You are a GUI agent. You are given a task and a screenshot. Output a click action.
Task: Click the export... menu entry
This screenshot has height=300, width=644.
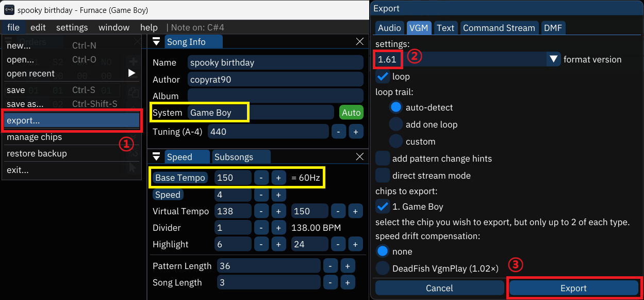coord(71,121)
